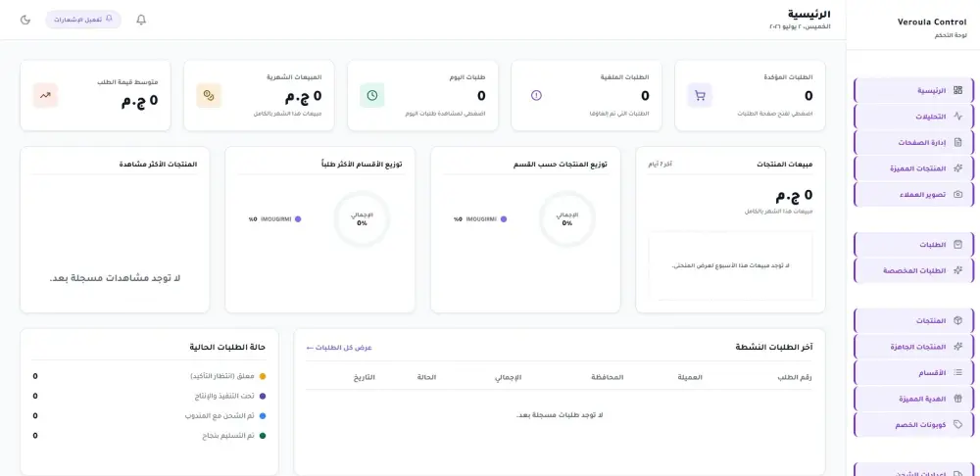Click the عرض كل الطلبات link
The width and height of the screenshot is (980, 476).
(339, 348)
